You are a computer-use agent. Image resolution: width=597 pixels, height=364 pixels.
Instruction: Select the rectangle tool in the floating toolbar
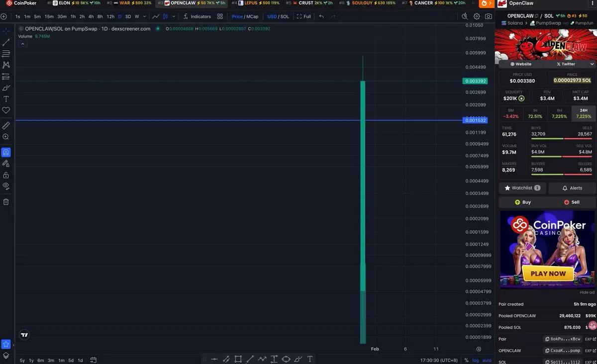tap(238, 359)
